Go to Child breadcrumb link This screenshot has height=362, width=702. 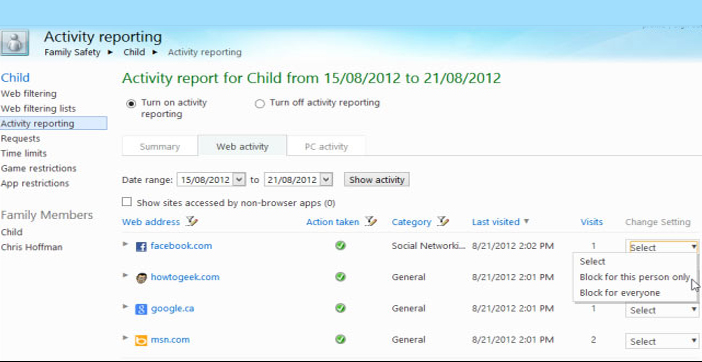click(134, 52)
